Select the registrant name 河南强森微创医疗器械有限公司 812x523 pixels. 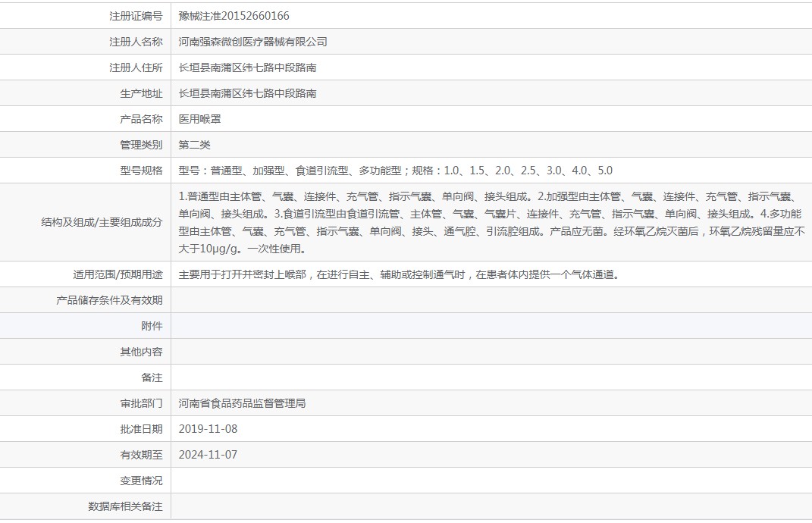(252, 42)
